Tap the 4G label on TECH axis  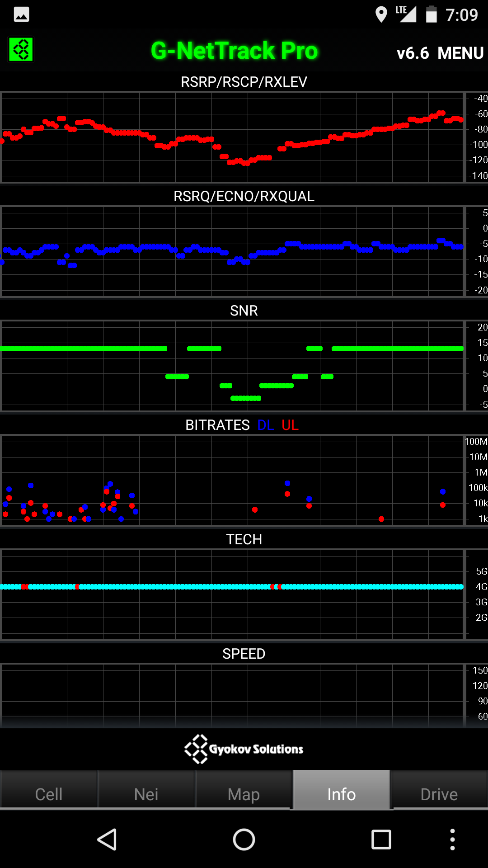tap(482, 587)
